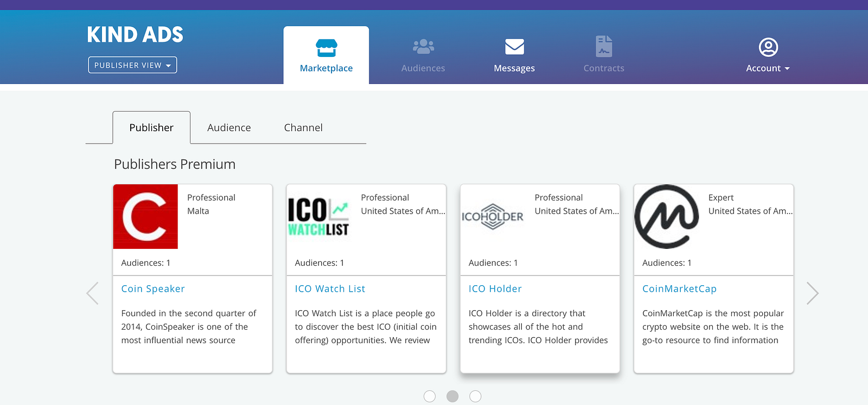
Task: Click 'Professional' on ICO Holder card
Action: 558,198
